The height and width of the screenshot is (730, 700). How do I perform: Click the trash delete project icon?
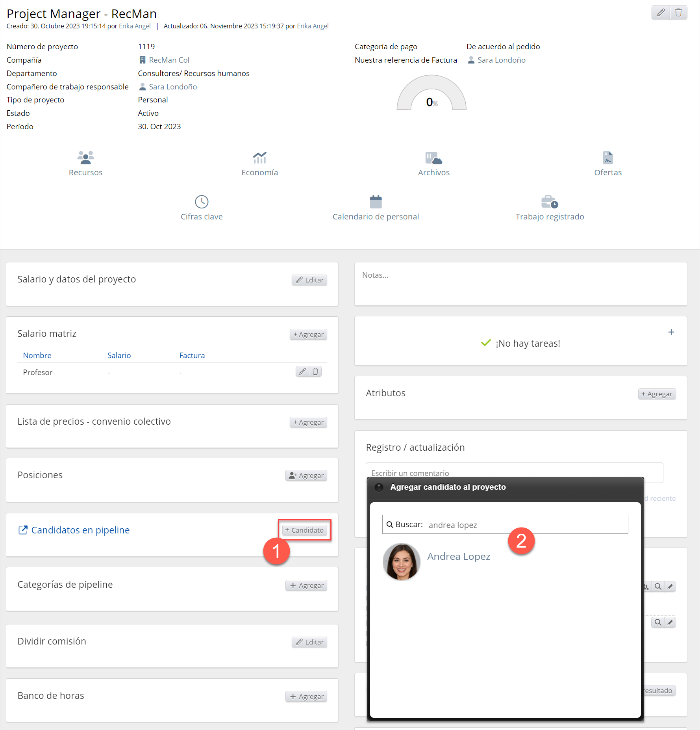[x=678, y=13]
